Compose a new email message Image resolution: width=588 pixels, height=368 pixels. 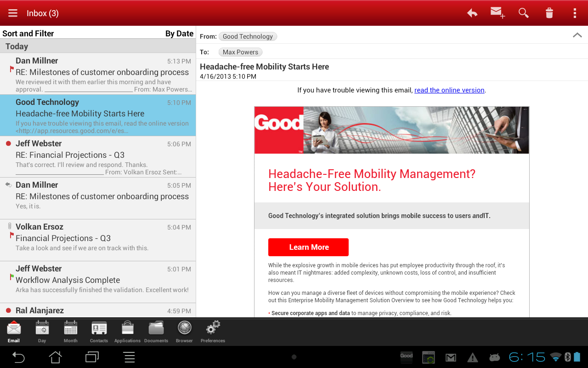(498, 13)
